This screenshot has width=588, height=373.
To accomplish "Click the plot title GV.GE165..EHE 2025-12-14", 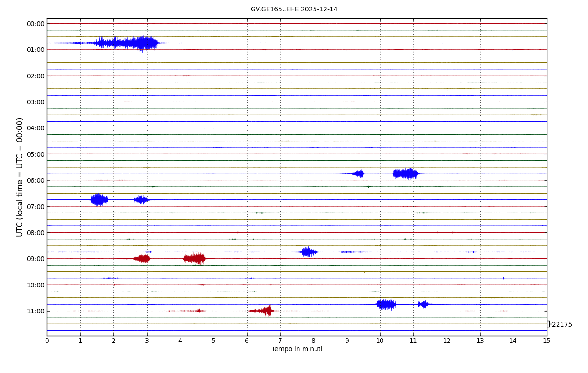I will pos(294,10).
